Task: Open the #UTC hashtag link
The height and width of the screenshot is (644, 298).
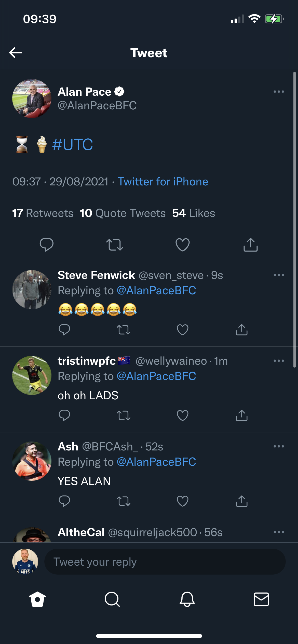Action: [x=73, y=144]
